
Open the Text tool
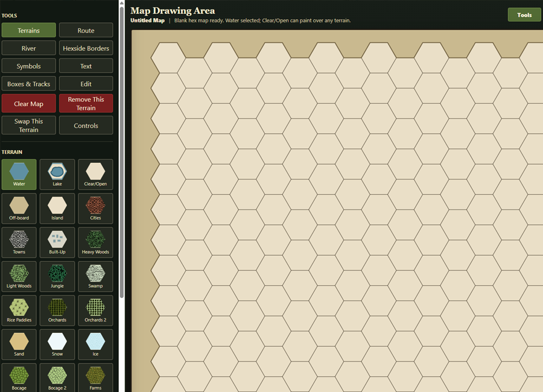[x=86, y=66]
